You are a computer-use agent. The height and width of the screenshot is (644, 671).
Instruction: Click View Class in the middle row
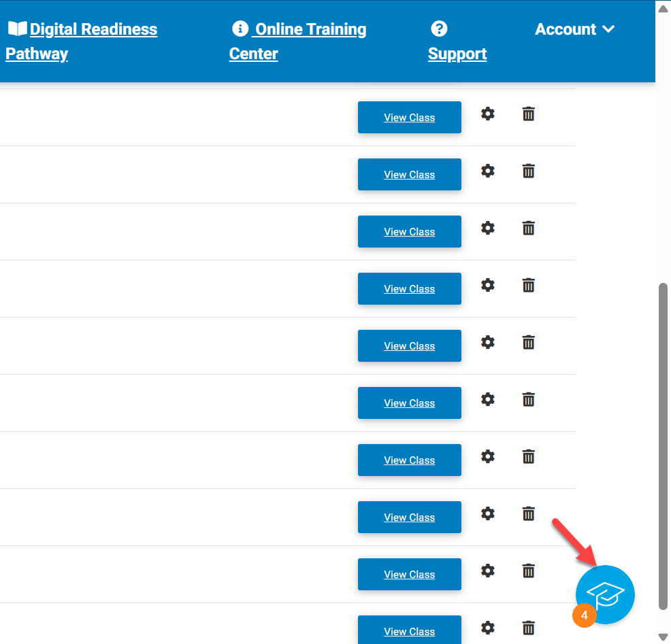click(409, 345)
